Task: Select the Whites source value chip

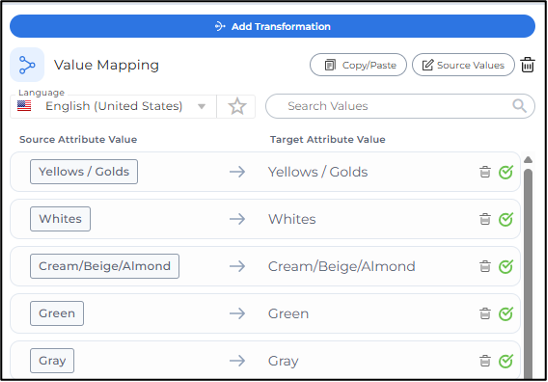Action: pyautogui.click(x=60, y=219)
